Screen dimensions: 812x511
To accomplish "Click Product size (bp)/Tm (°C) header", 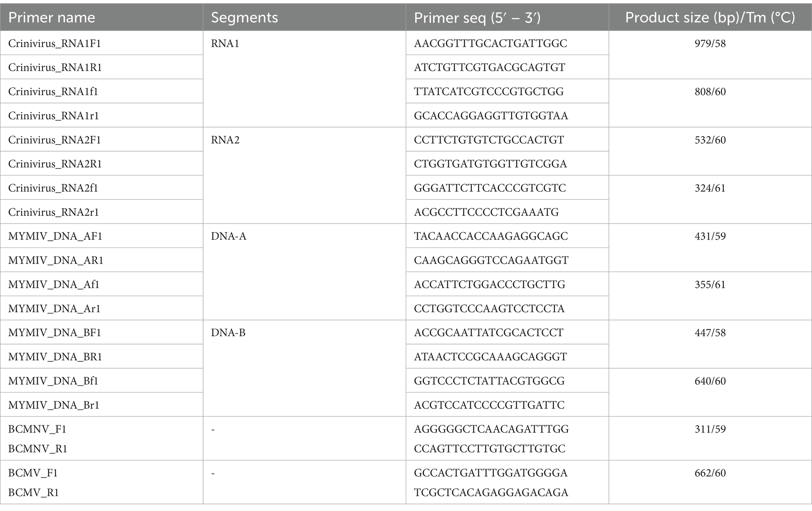I will (710, 18).
